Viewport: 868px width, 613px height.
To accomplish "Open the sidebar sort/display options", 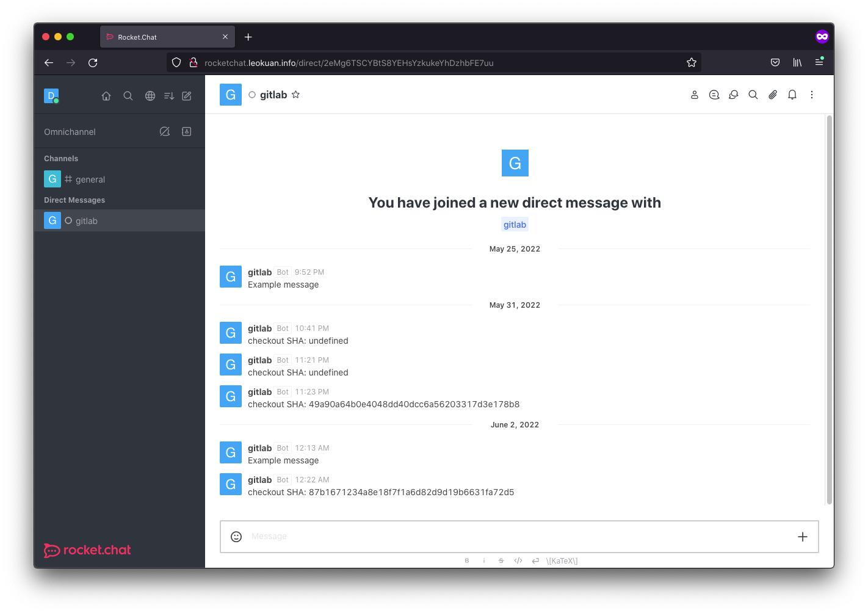I will pyautogui.click(x=169, y=96).
